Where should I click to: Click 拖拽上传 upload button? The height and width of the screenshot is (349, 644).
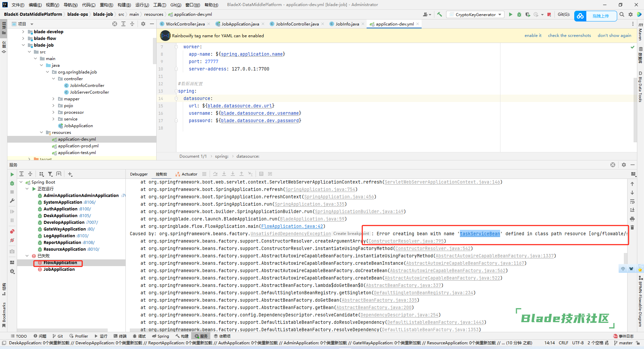pyautogui.click(x=601, y=16)
